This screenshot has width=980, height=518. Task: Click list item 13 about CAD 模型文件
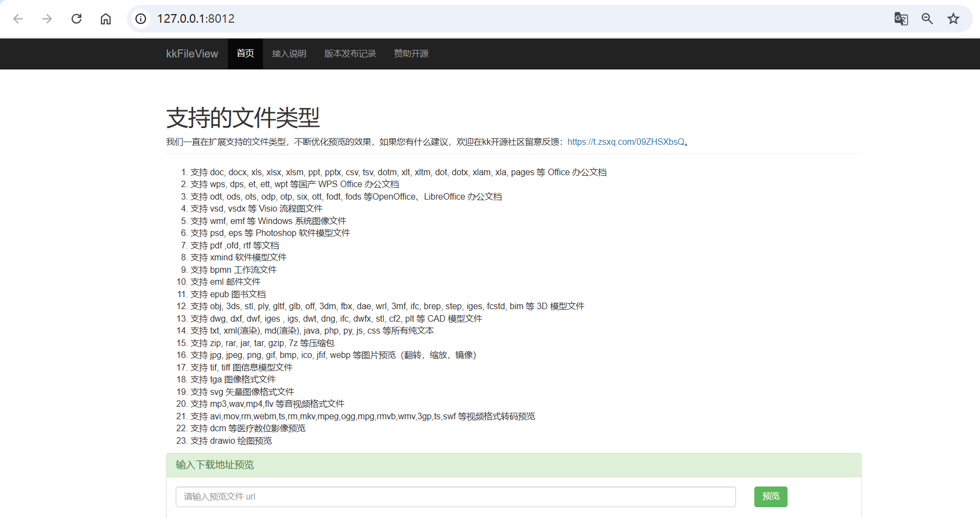[x=336, y=319]
